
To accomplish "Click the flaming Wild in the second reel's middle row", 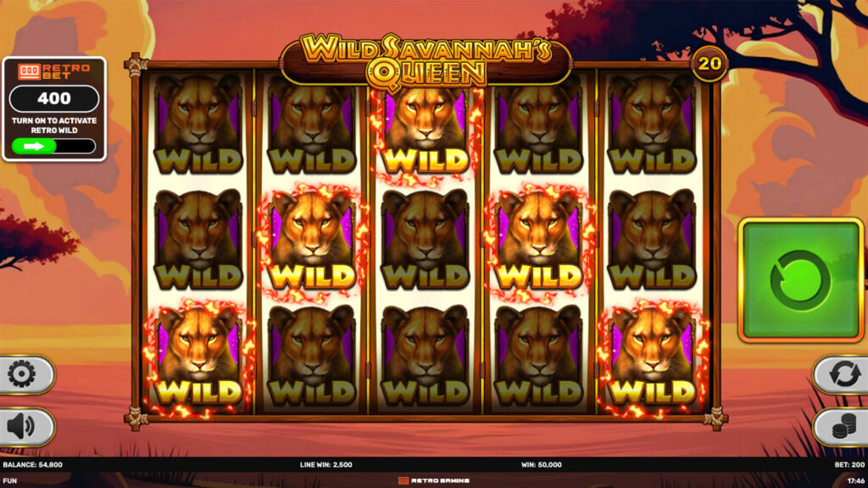I will click(x=312, y=241).
